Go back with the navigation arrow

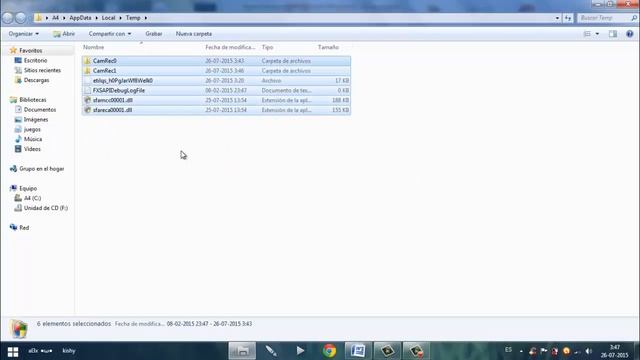pyautogui.click(x=8, y=18)
